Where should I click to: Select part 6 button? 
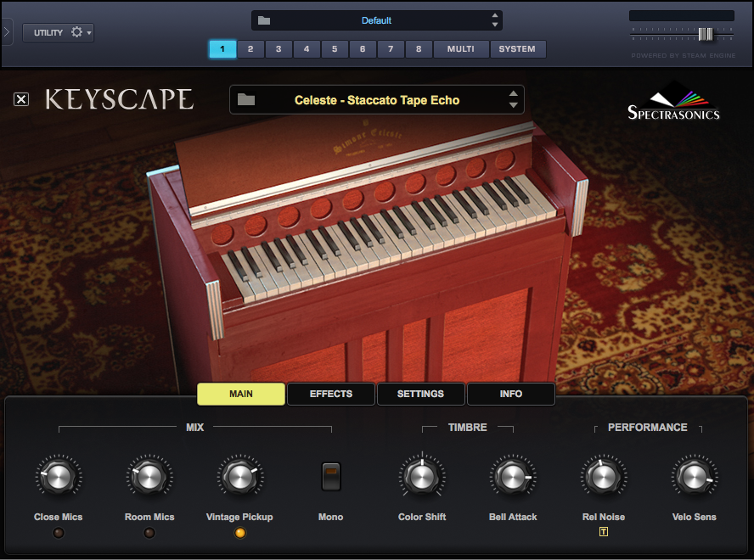click(362, 49)
